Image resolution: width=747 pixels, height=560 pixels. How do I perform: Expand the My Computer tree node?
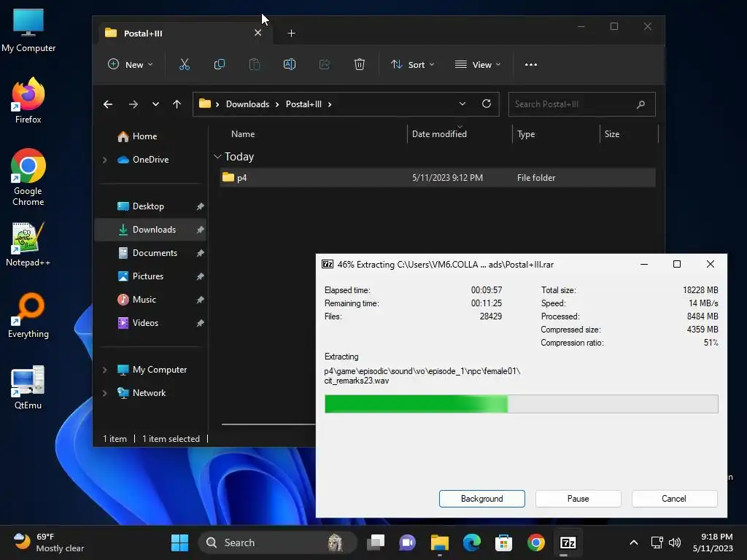tap(105, 370)
